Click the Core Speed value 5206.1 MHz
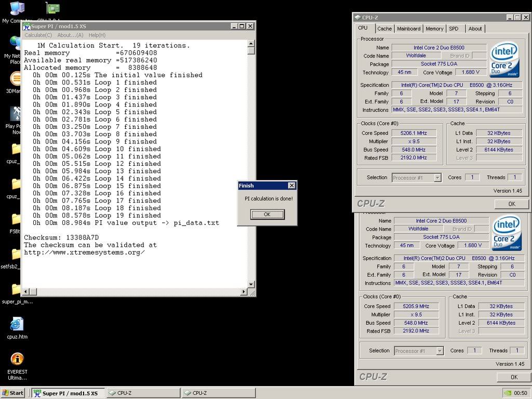The height and width of the screenshot is (399, 532). coord(414,133)
